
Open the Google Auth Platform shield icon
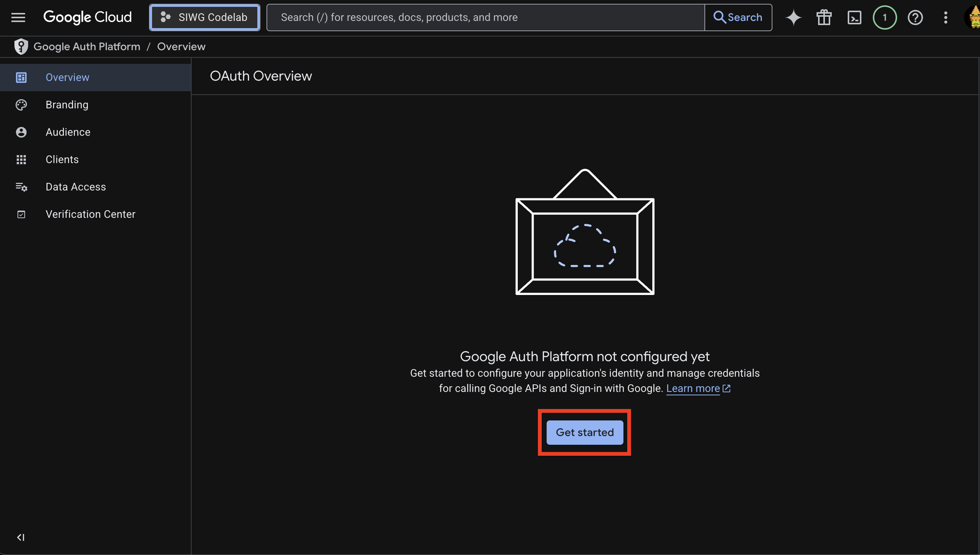(21, 46)
